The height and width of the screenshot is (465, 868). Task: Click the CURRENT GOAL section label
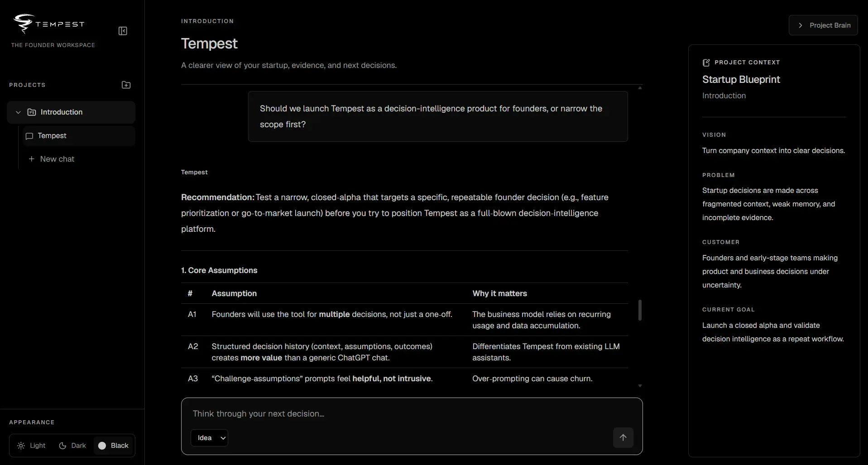pos(728,310)
